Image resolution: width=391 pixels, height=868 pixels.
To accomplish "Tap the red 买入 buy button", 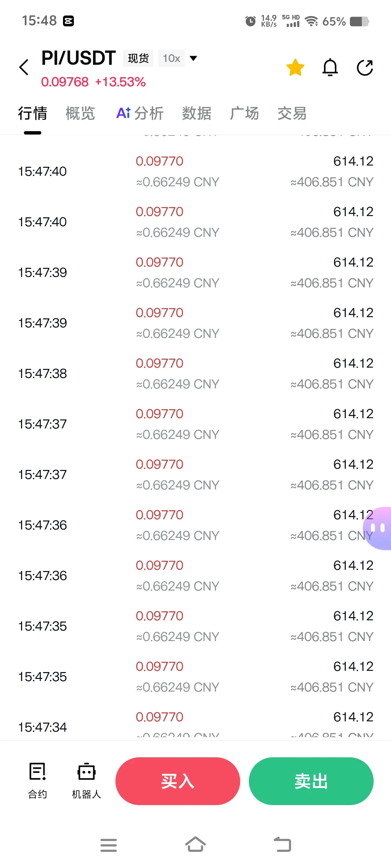I will tap(178, 781).
